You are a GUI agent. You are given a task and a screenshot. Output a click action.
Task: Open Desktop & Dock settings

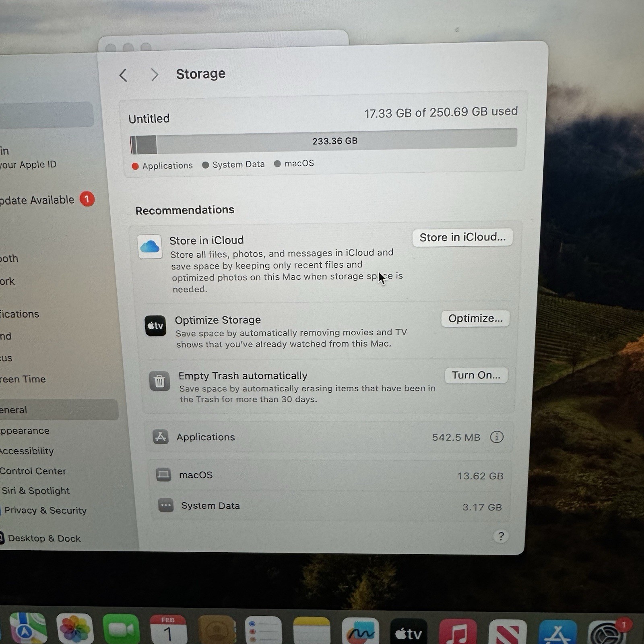click(x=41, y=538)
